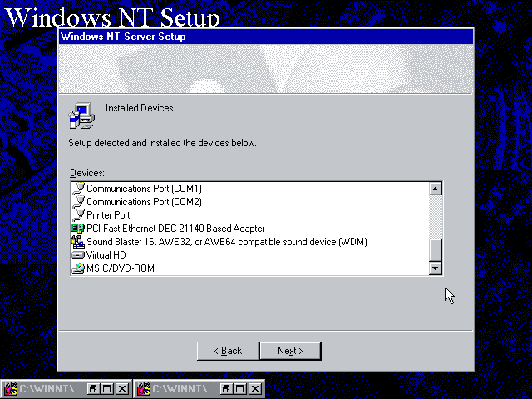Click the MS C/DVD-ROM disc icon
This screenshot has width=532, height=399.
coord(78,268)
